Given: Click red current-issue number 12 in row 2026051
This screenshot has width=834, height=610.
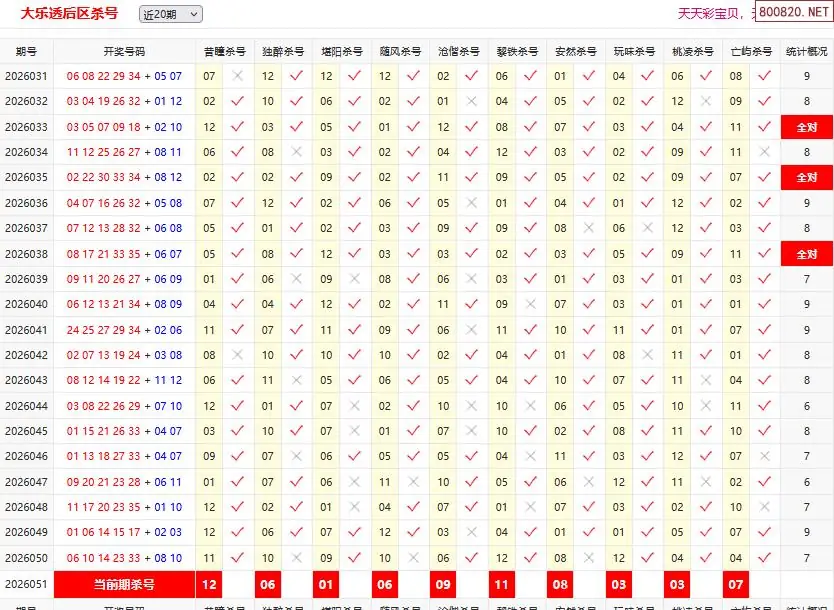Looking at the screenshot, I should [209, 584].
